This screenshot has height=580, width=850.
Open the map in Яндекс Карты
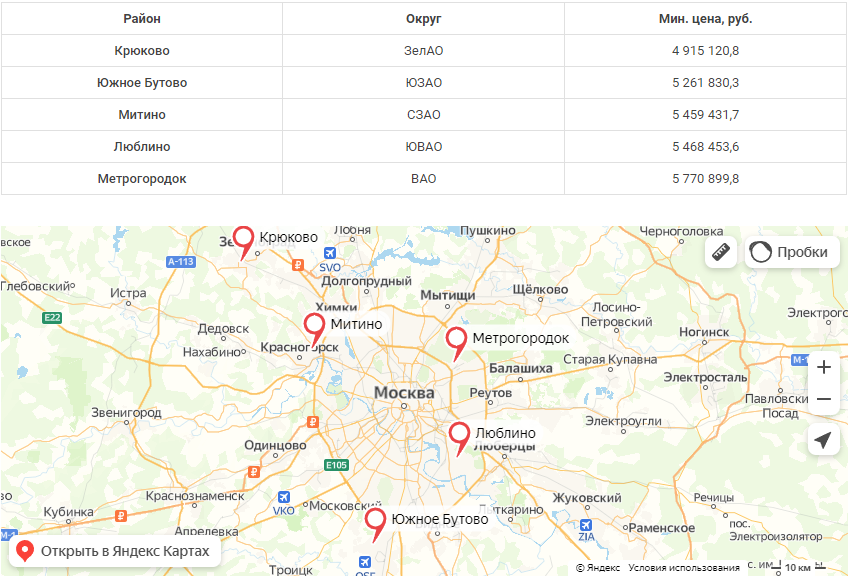coord(115,551)
